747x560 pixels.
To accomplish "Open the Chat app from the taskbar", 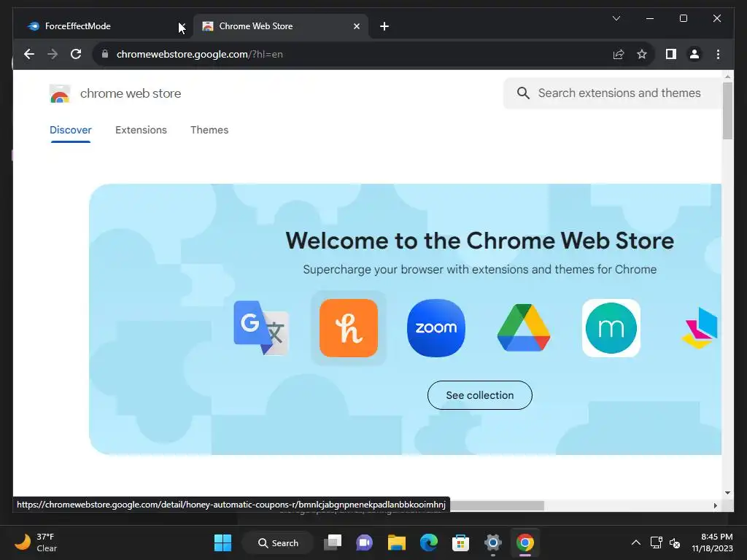I will point(365,542).
